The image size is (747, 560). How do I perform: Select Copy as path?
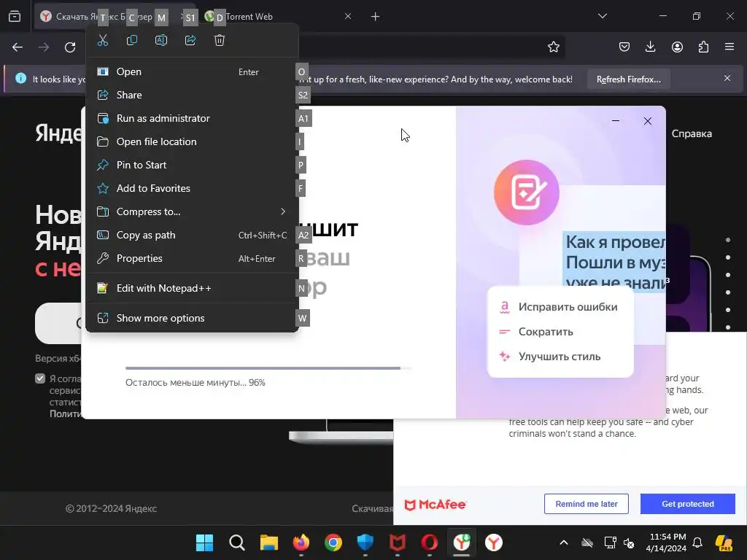192,236
